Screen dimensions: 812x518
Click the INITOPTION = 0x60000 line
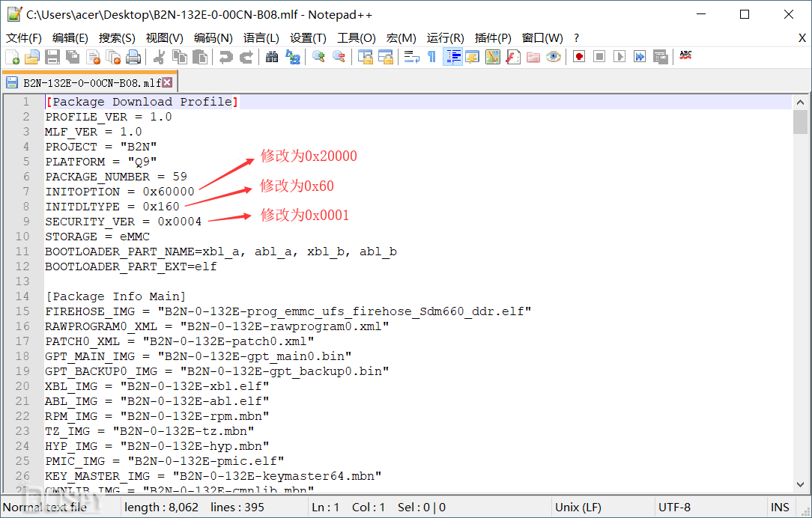click(x=120, y=192)
